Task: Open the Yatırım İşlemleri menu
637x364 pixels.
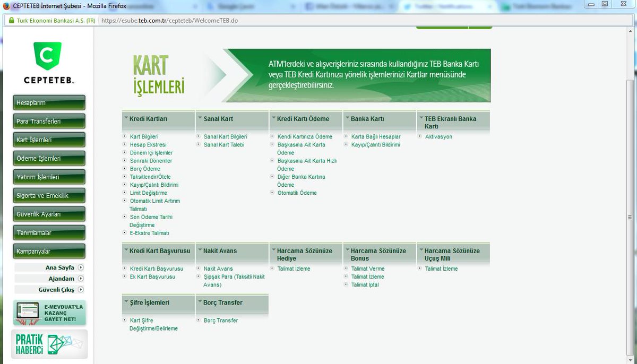Action: click(x=49, y=177)
